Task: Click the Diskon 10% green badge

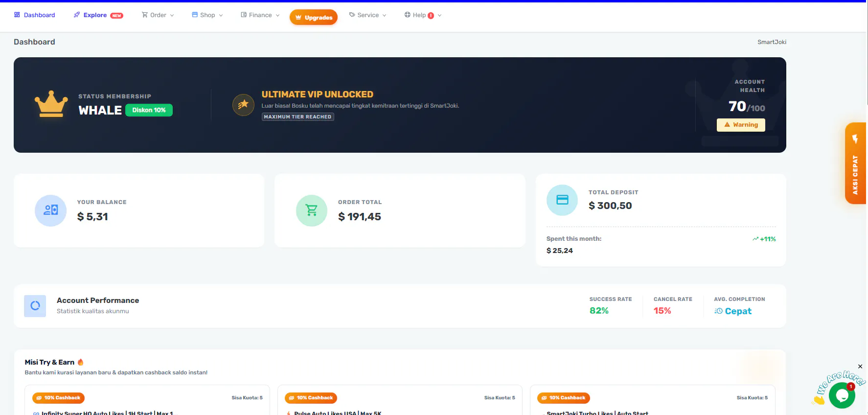Action: 149,110
